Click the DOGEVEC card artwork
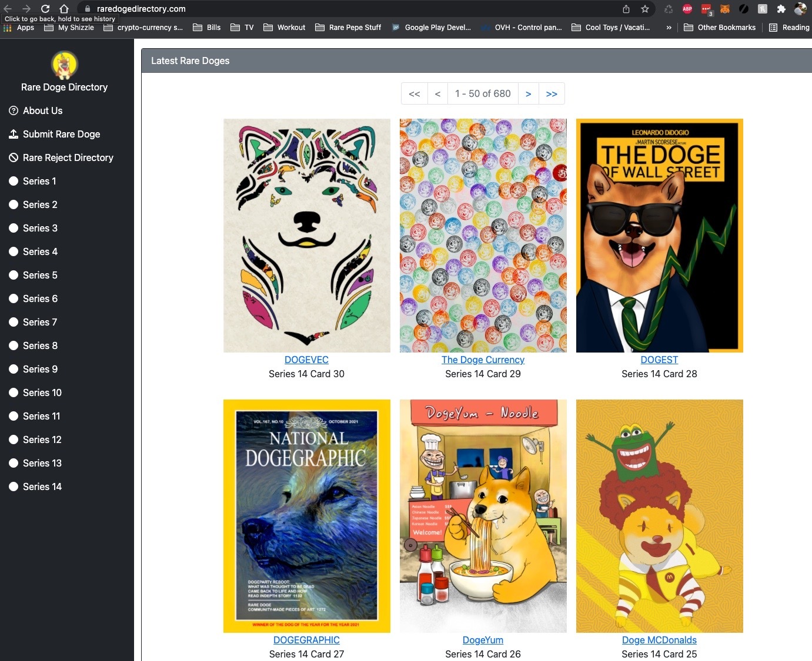Screen dimensions: 812x661 pyautogui.click(x=307, y=236)
